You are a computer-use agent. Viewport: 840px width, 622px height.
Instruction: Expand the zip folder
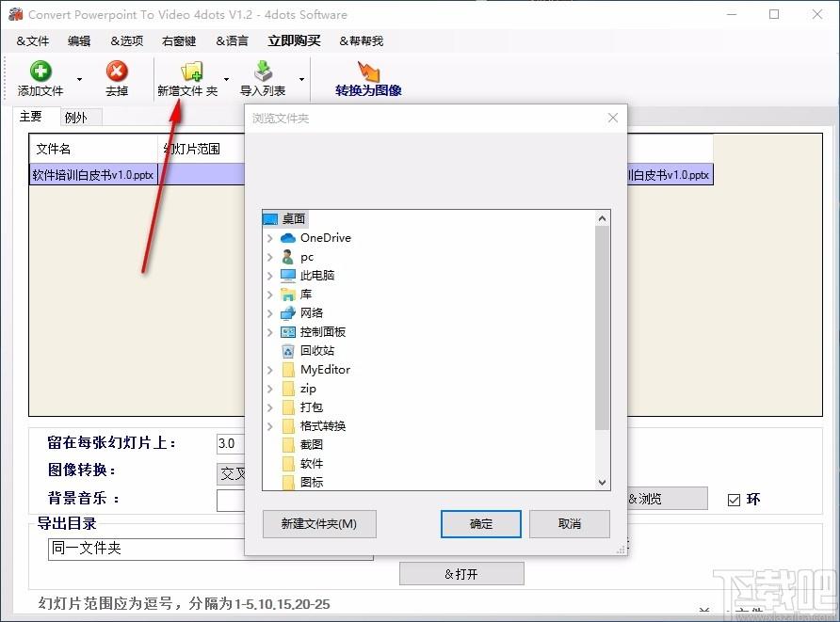pyautogui.click(x=270, y=389)
